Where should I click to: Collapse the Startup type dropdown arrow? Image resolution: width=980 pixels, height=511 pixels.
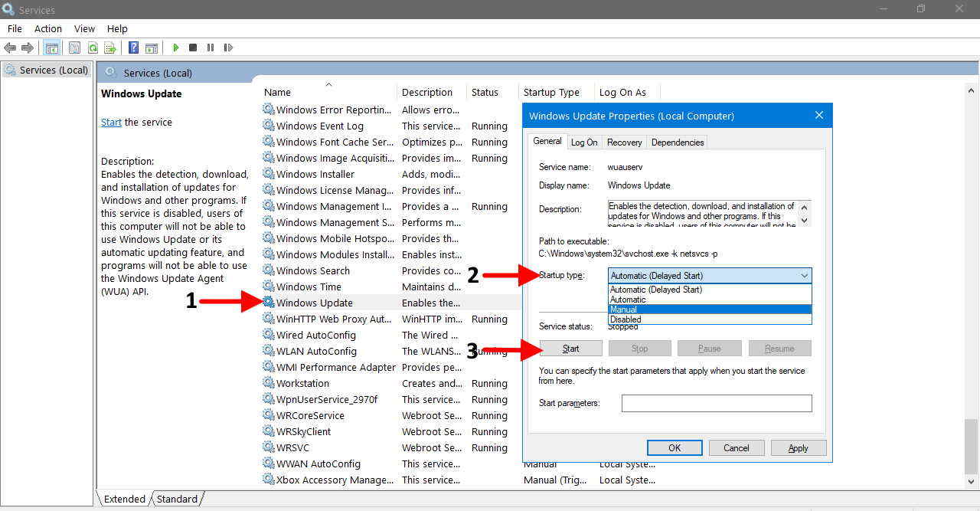804,276
